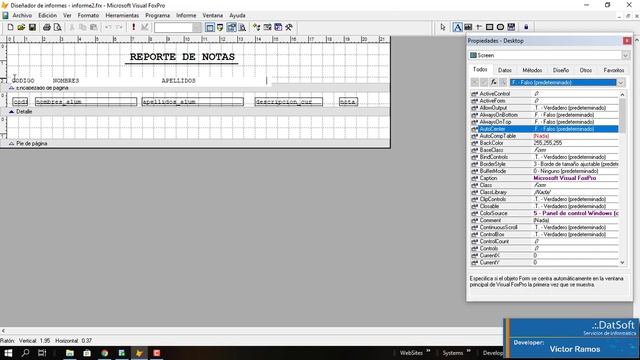Expand the property value dropdown arrow
This screenshot has height=360, width=640.
621,82
